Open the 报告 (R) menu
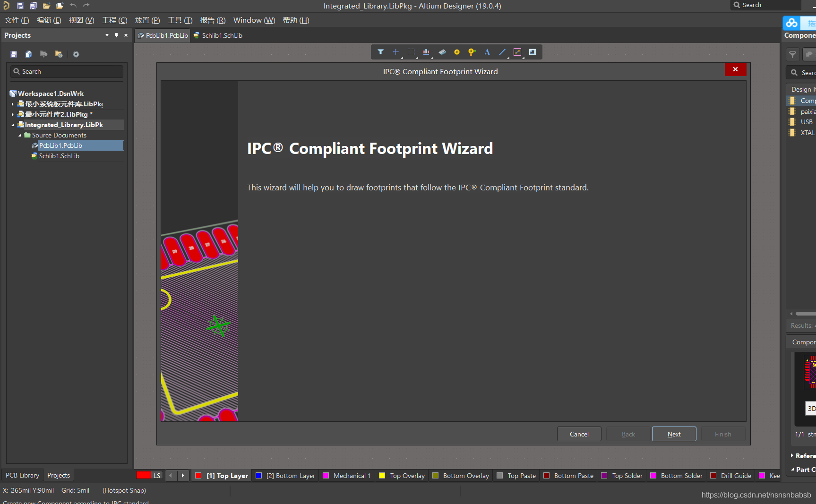Viewport: 816px width, 504px height. point(213,20)
